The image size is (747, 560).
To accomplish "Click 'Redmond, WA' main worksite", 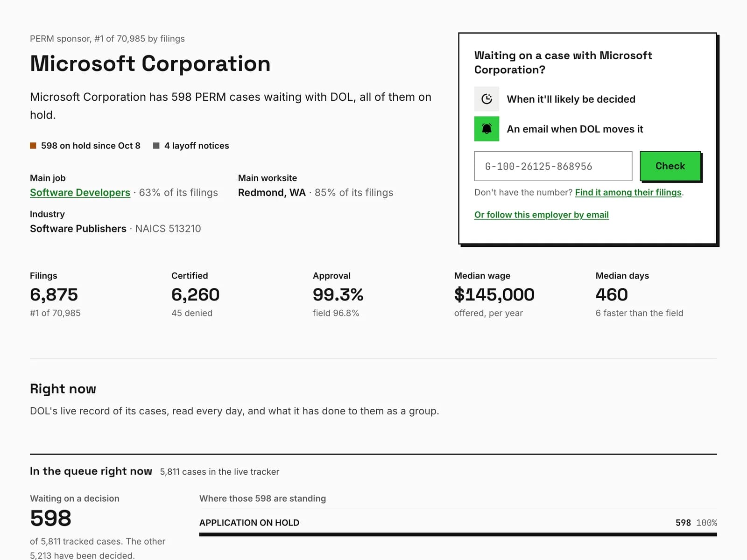I will (x=272, y=193).
